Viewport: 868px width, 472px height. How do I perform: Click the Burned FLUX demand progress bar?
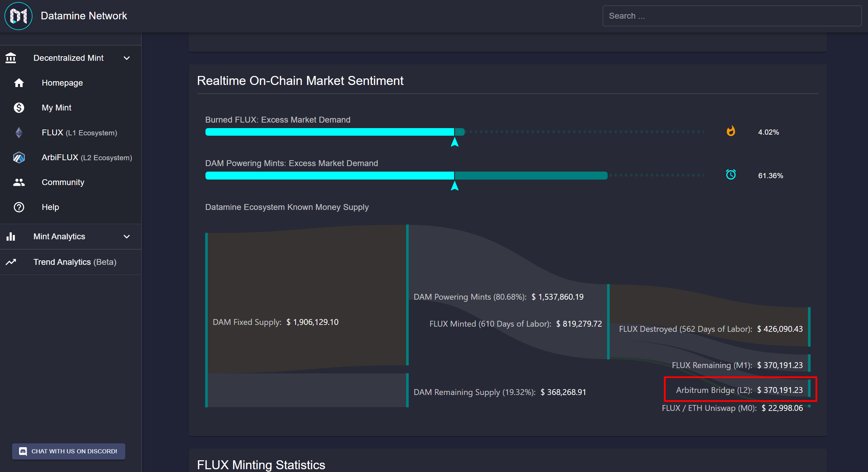pyautogui.click(x=454, y=132)
